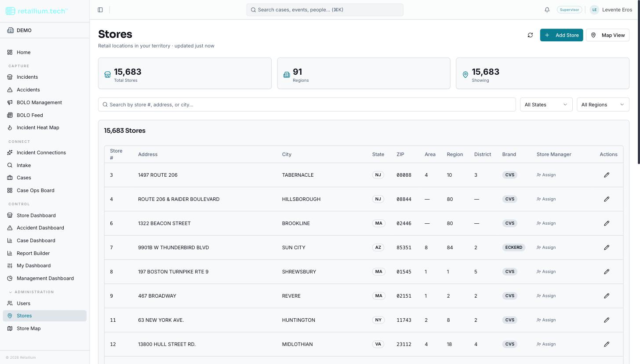Viewport: 640px width, 364px height.
Task: Assign manager for TABERNACLE store
Action: tap(546, 175)
